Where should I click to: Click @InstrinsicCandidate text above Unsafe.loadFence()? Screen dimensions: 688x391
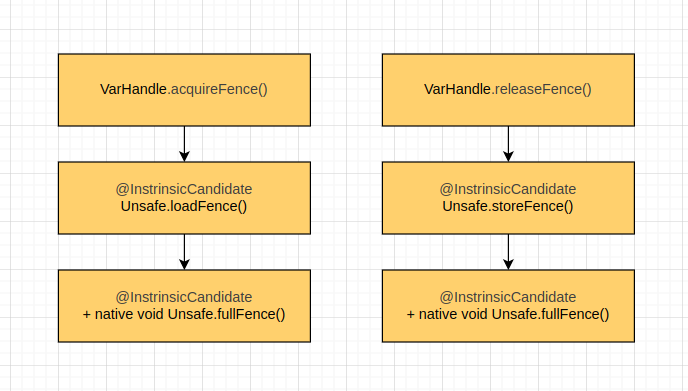point(184,189)
